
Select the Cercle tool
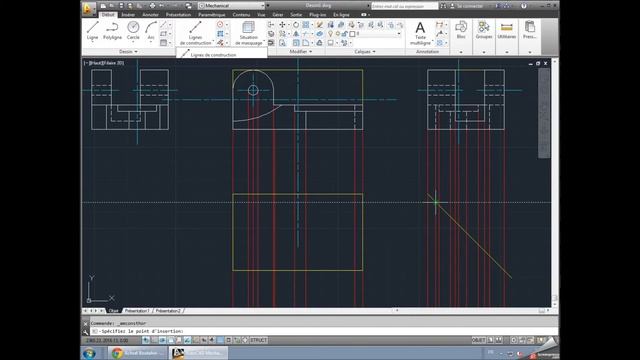133,31
